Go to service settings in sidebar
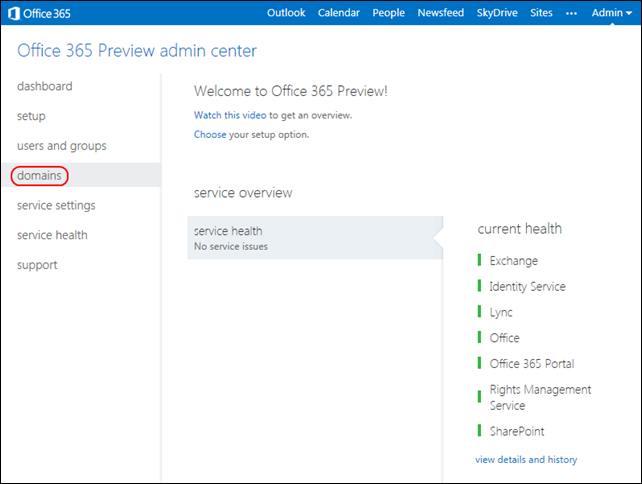The height and width of the screenshot is (484, 642). (x=56, y=205)
